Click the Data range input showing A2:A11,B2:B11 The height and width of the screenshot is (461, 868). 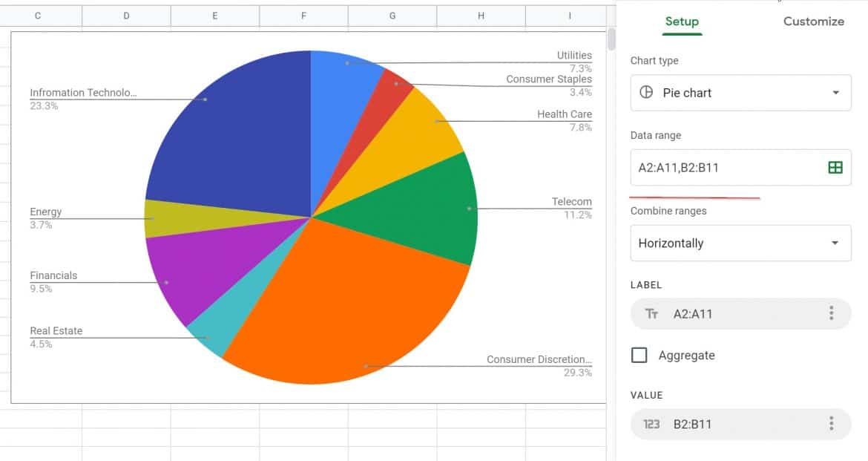coord(697,167)
